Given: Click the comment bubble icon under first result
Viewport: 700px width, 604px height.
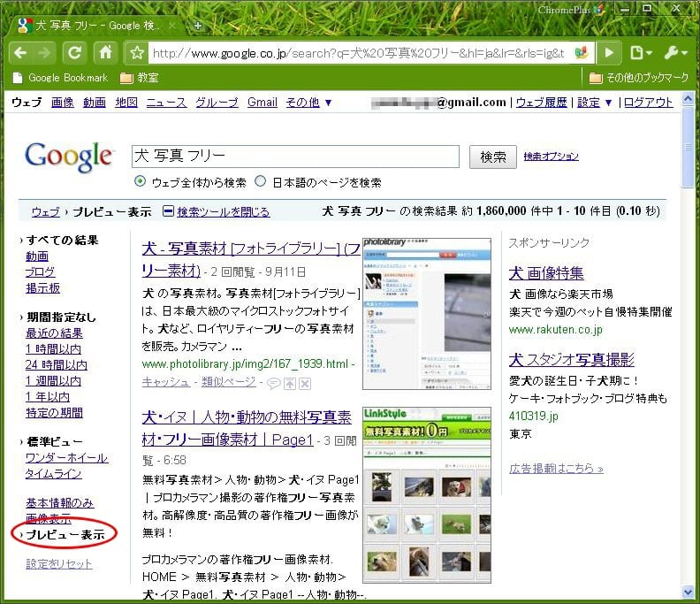Looking at the screenshot, I should (x=275, y=382).
